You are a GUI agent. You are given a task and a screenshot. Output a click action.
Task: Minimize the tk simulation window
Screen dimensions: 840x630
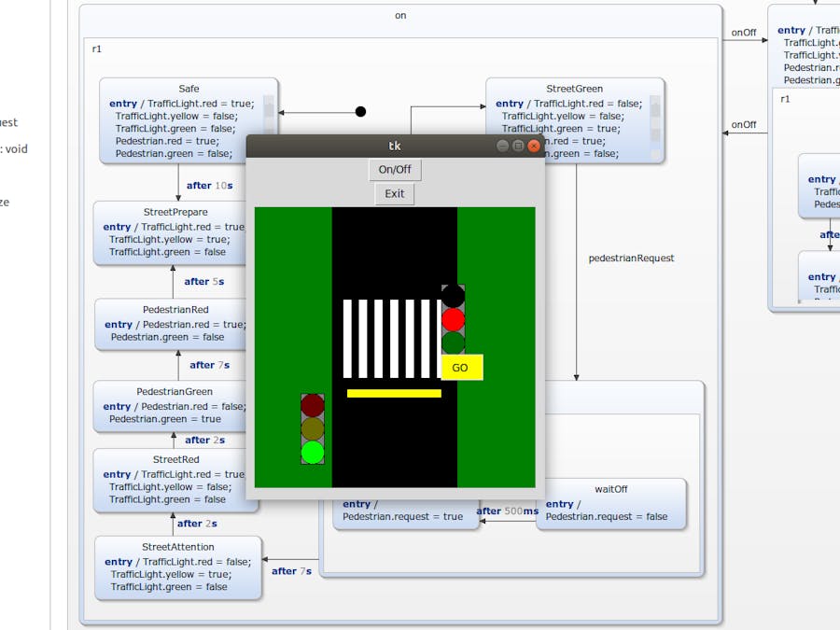502,146
